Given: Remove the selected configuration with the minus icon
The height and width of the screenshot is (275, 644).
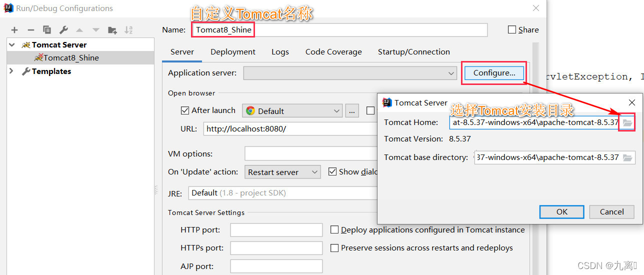Looking at the screenshot, I should tap(30, 30).
